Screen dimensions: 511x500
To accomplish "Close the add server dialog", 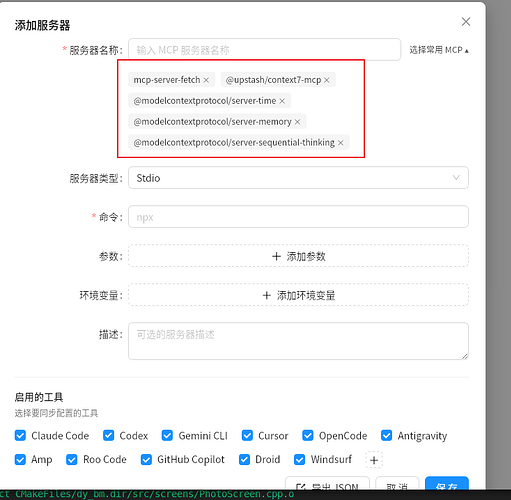I will [466, 22].
